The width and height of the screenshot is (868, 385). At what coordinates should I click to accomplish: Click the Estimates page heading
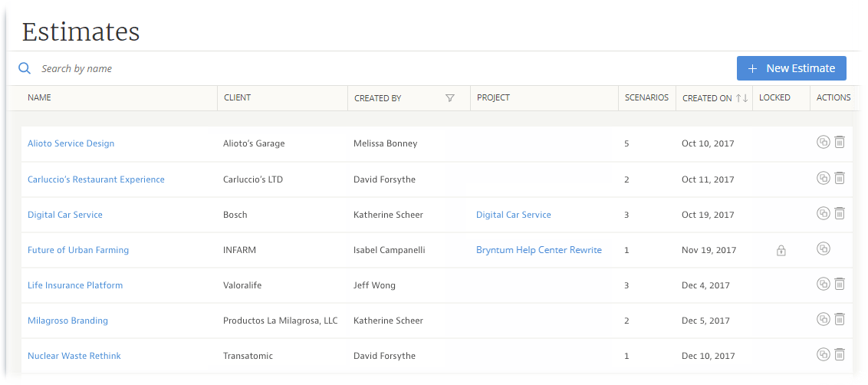tap(81, 31)
